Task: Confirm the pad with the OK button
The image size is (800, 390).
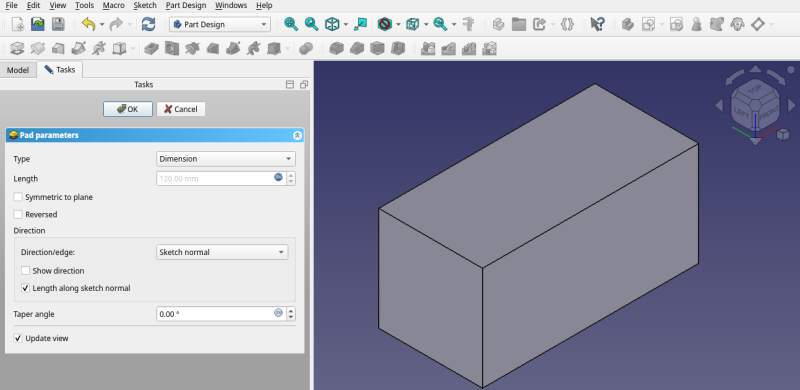Action: point(128,109)
